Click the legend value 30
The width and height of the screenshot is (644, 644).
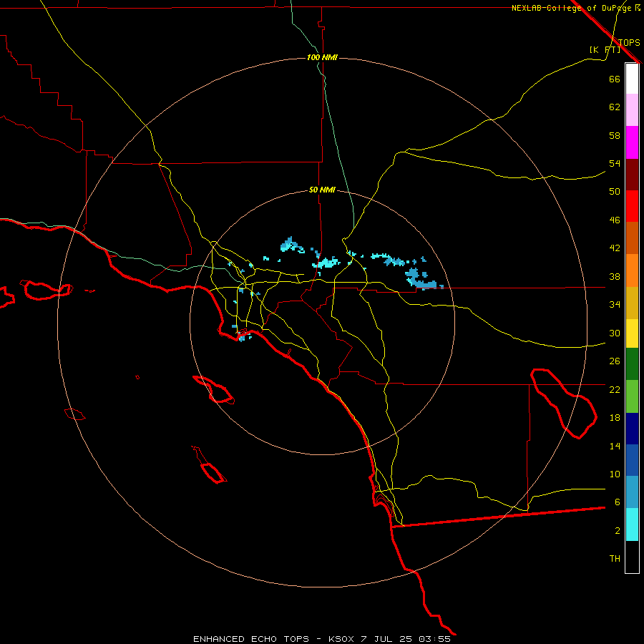pyautogui.click(x=615, y=333)
